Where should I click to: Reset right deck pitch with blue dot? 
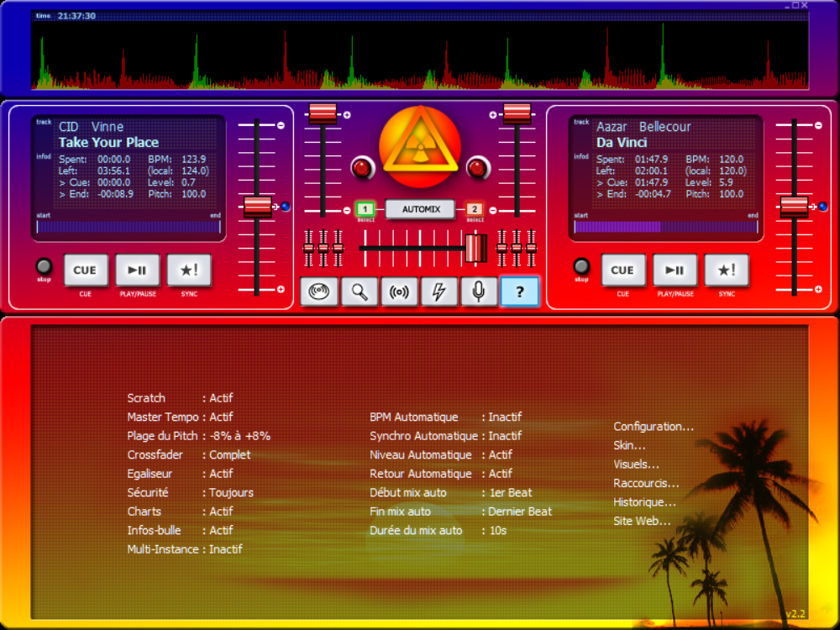(823, 207)
